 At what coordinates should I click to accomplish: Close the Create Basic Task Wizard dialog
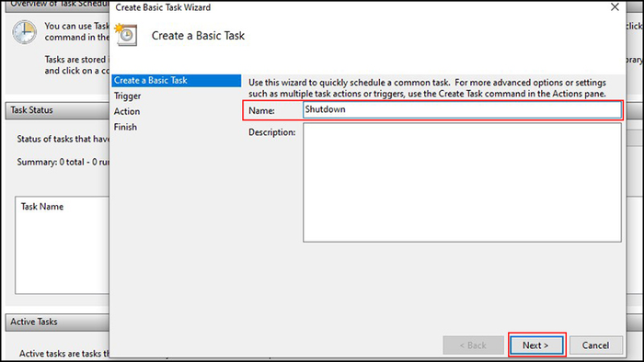click(615, 7)
